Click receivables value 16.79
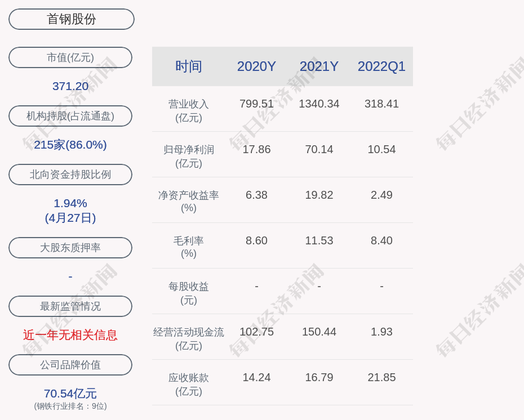The image size is (524, 420). pos(319,377)
